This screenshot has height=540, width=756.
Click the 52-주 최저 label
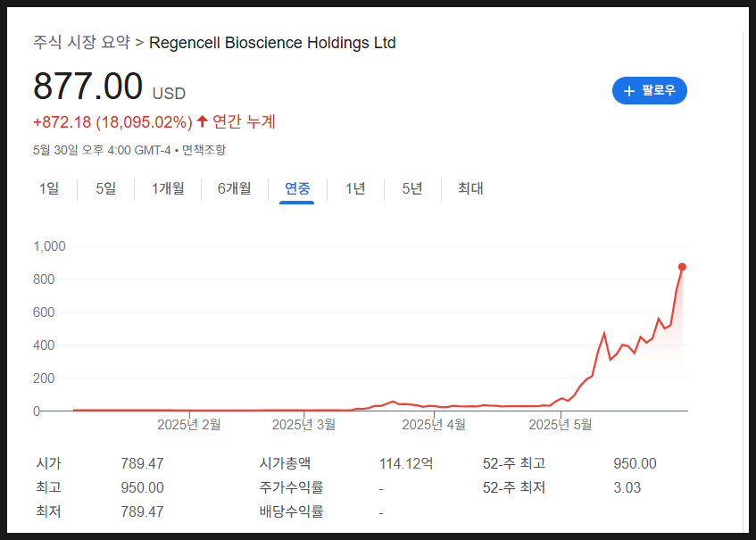[514, 487]
